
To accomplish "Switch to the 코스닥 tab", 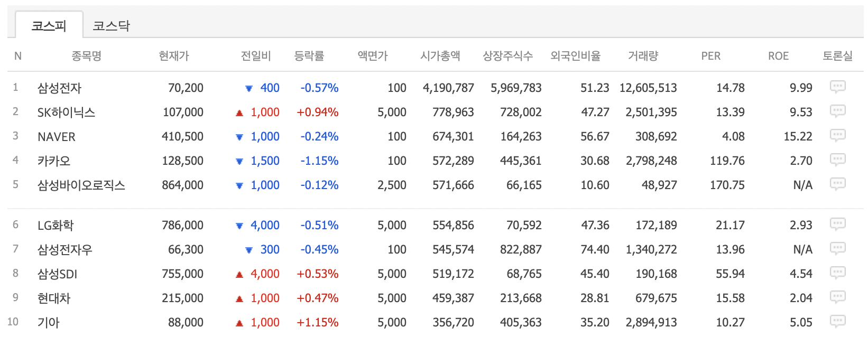I will pos(111,25).
